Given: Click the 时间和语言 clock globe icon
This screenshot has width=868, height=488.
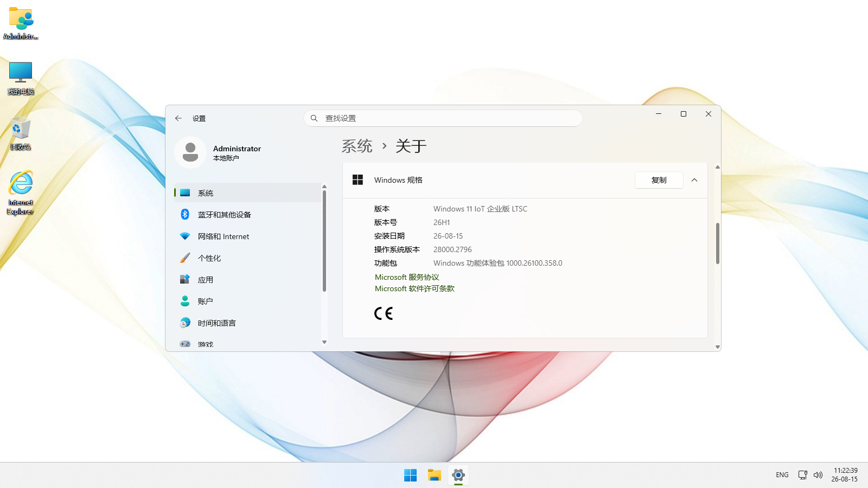Looking at the screenshot, I should (x=185, y=323).
